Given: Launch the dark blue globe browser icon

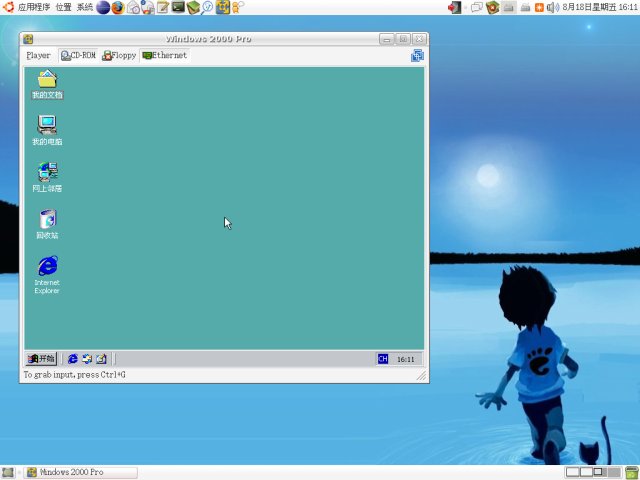Looking at the screenshot, I should coord(103,7).
